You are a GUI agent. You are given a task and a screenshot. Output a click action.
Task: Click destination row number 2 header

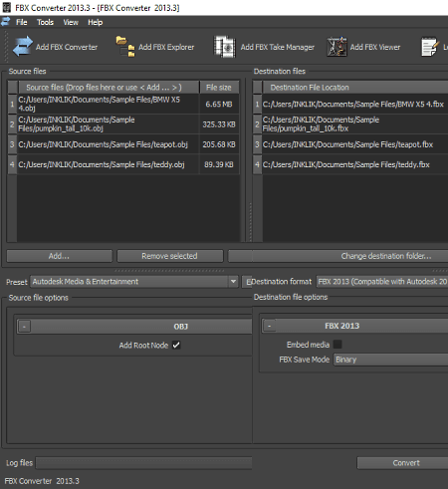point(257,124)
